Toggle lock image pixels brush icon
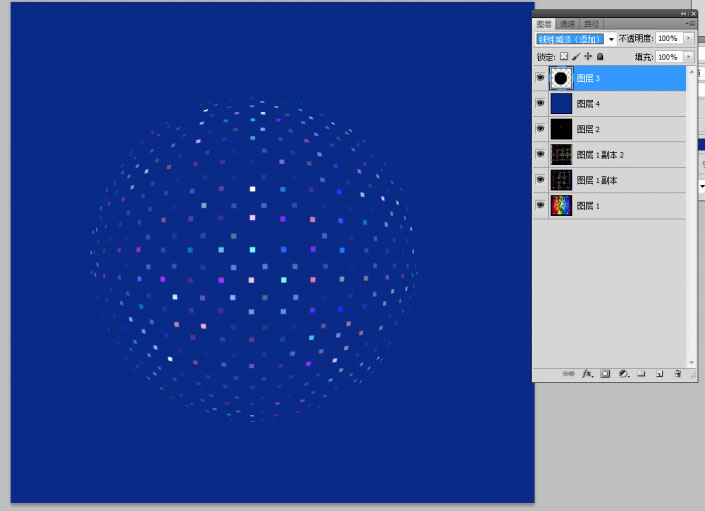Image resolution: width=705 pixels, height=511 pixels. (x=576, y=56)
